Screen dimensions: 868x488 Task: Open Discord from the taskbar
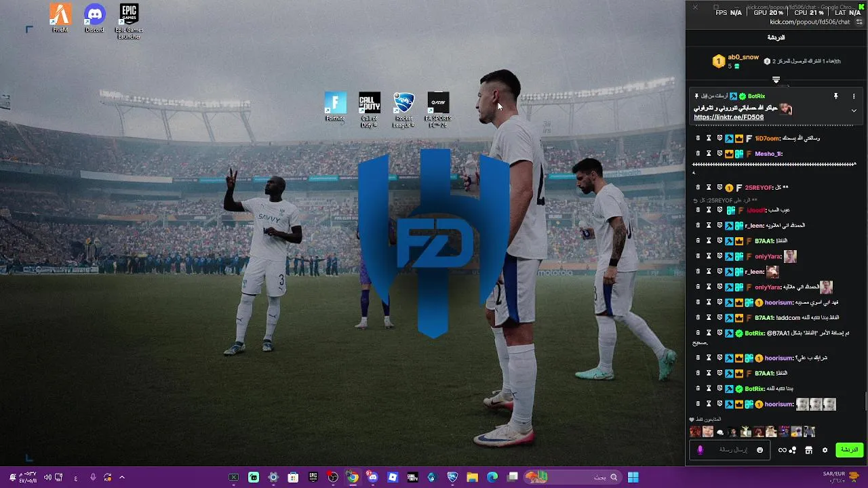[x=372, y=477]
